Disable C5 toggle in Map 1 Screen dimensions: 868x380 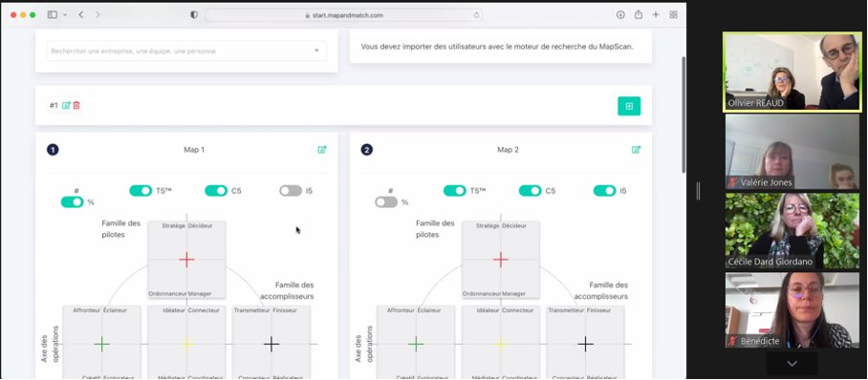click(x=216, y=190)
